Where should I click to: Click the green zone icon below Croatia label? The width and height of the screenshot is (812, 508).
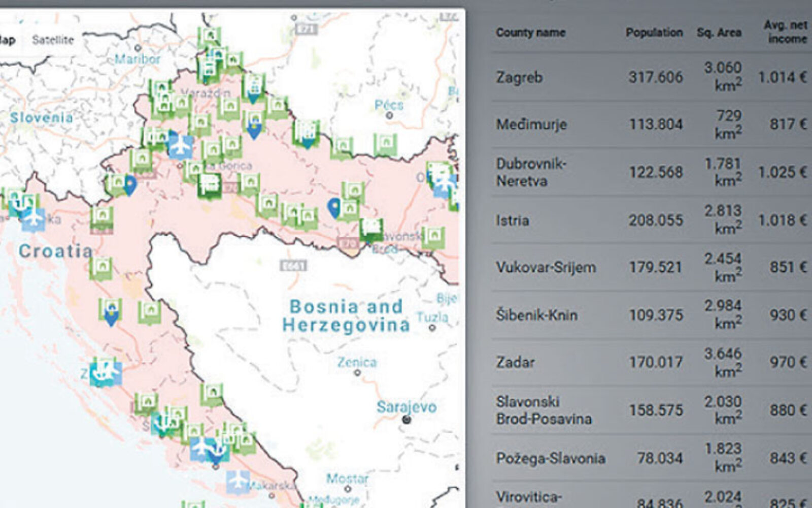pos(101,267)
